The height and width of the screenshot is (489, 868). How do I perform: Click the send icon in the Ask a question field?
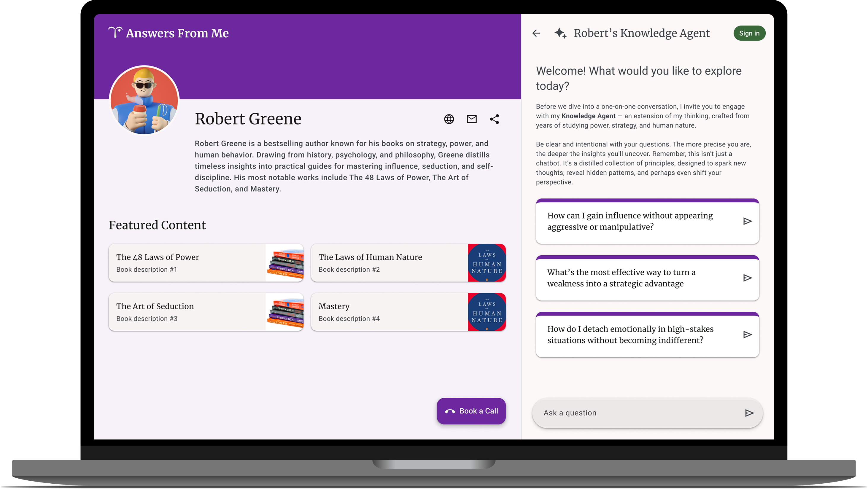(x=749, y=412)
